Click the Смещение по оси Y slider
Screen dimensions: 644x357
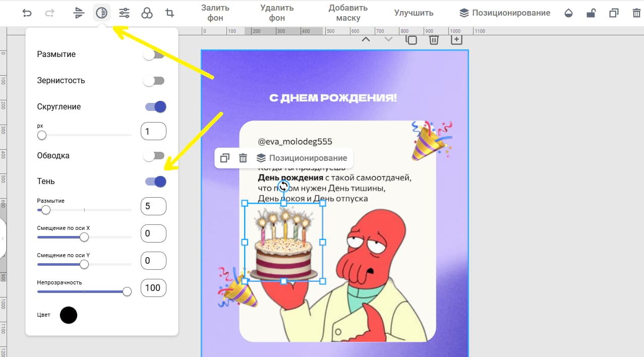click(x=84, y=264)
